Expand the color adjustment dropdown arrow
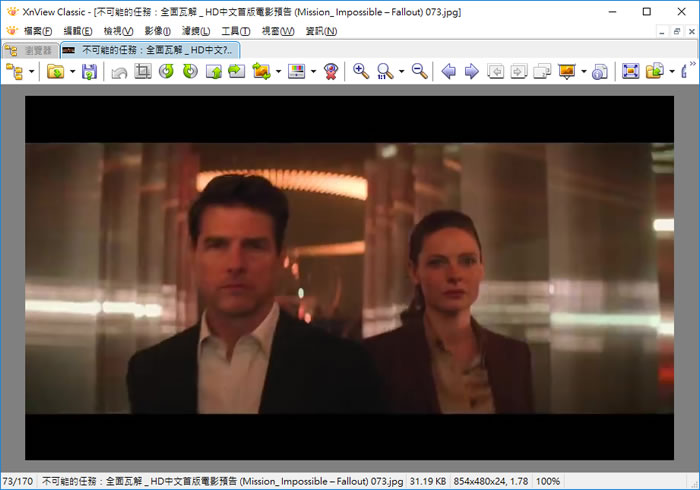The width and height of the screenshot is (700, 490). click(313, 71)
